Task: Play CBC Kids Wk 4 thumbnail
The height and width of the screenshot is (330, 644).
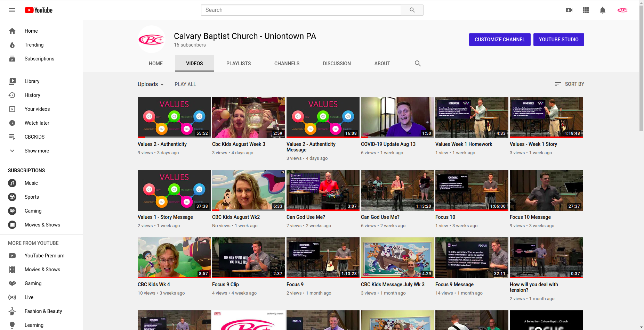Action: click(174, 258)
